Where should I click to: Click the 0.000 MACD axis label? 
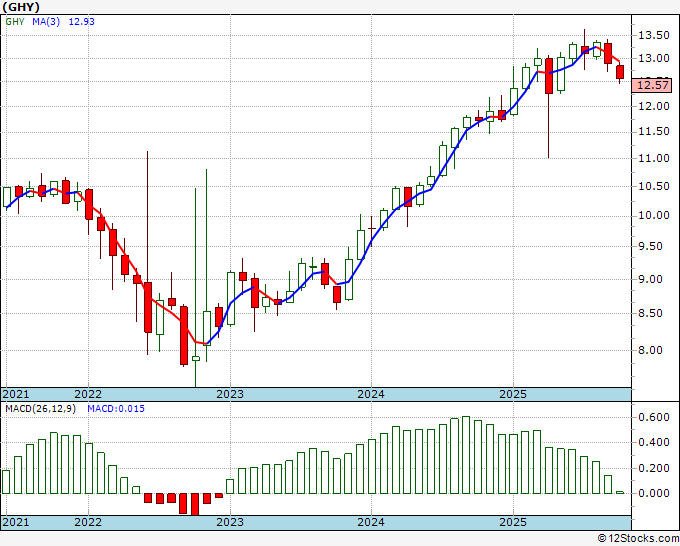point(654,493)
